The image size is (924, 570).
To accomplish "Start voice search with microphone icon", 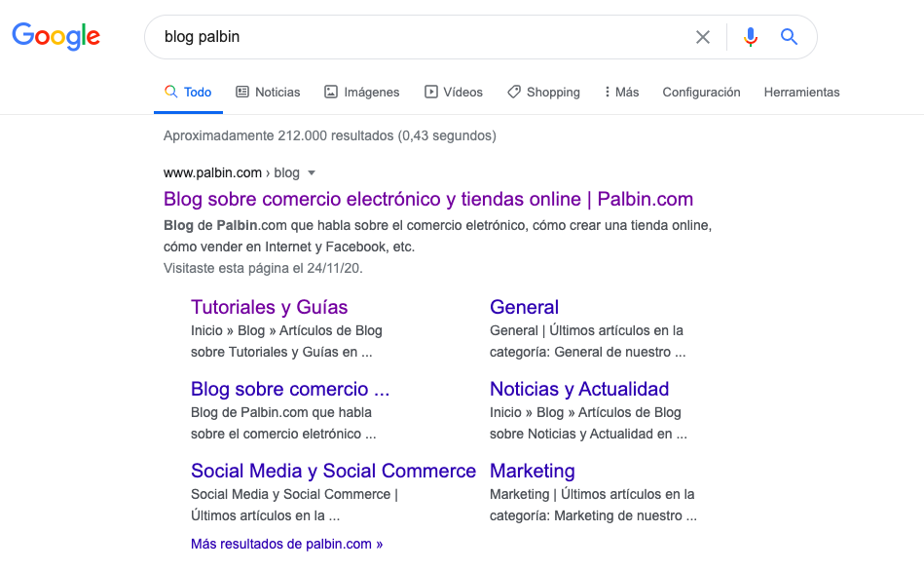I will (x=750, y=37).
